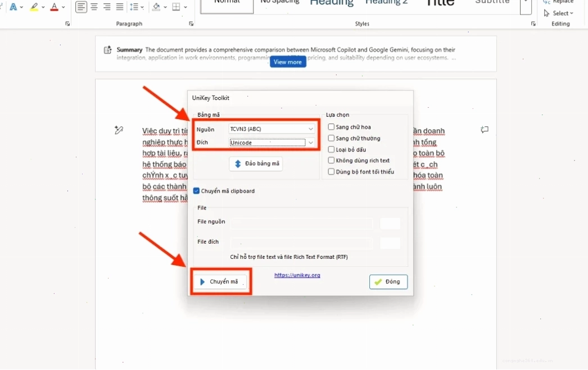Click the File nguồn input field
The image size is (588, 370).
pyautogui.click(x=302, y=223)
